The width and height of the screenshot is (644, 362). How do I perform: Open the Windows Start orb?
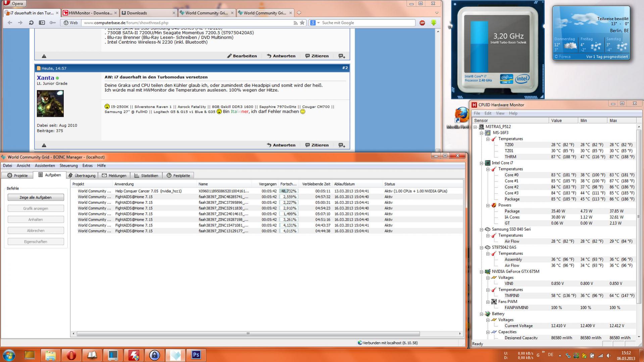[9, 355]
